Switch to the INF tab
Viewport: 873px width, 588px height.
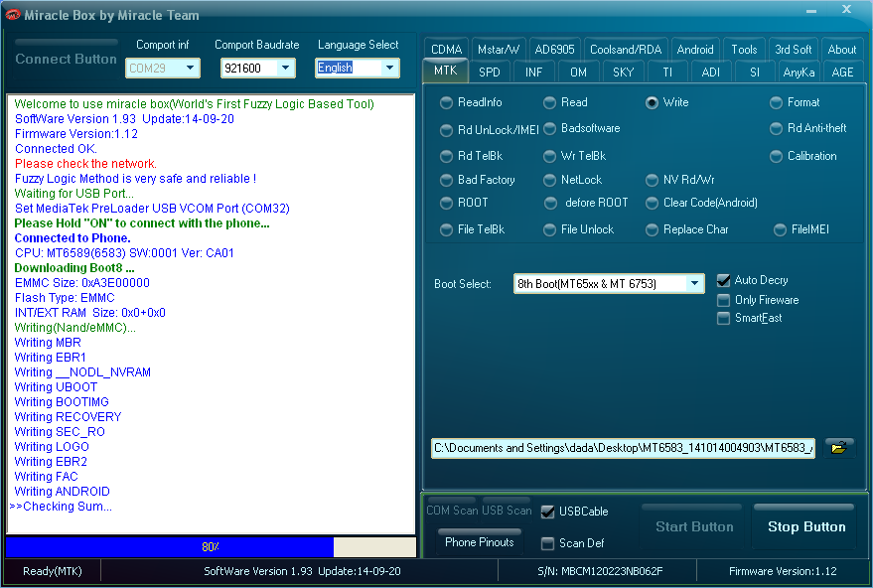533,73
